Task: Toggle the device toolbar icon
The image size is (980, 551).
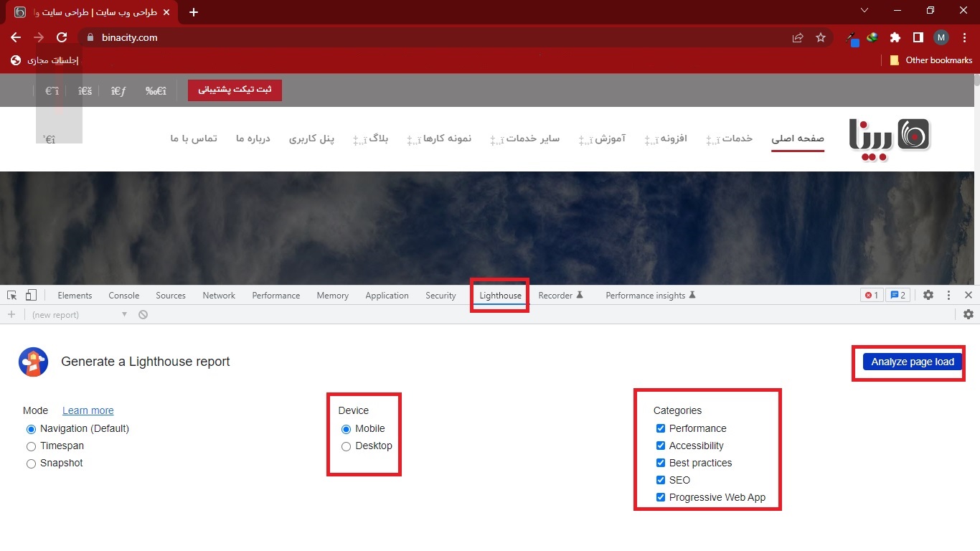Action: tap(31, 296)
